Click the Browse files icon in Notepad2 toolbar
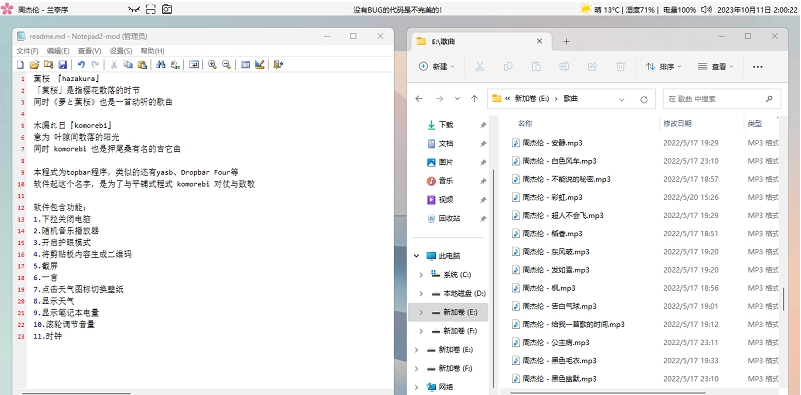 tap(49, 64)
